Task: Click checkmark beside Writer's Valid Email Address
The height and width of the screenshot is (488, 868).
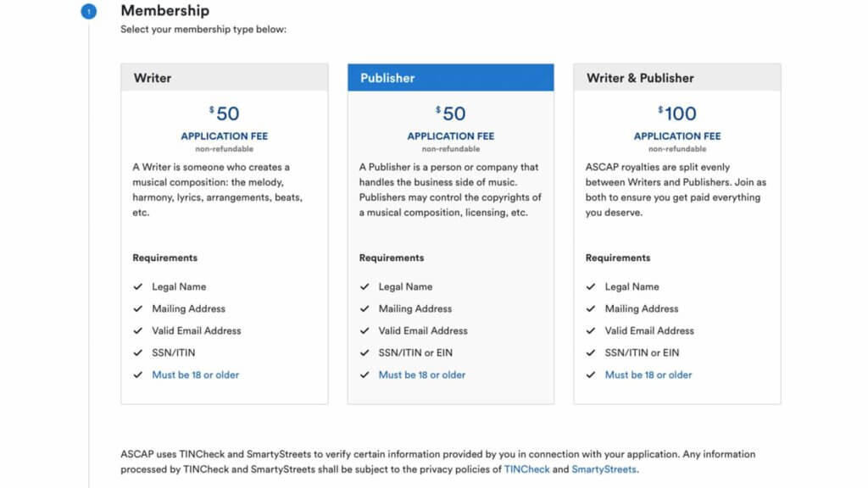Action: [138, 331]
